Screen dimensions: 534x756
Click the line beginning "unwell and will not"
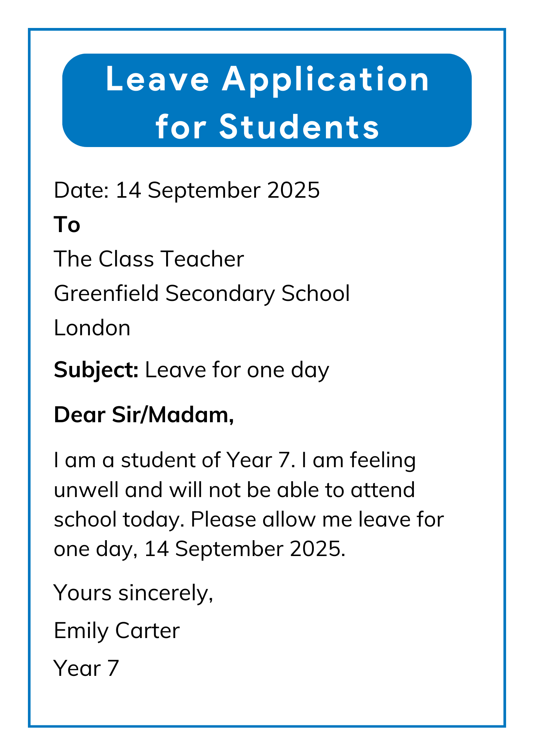(x=234, y=490)
